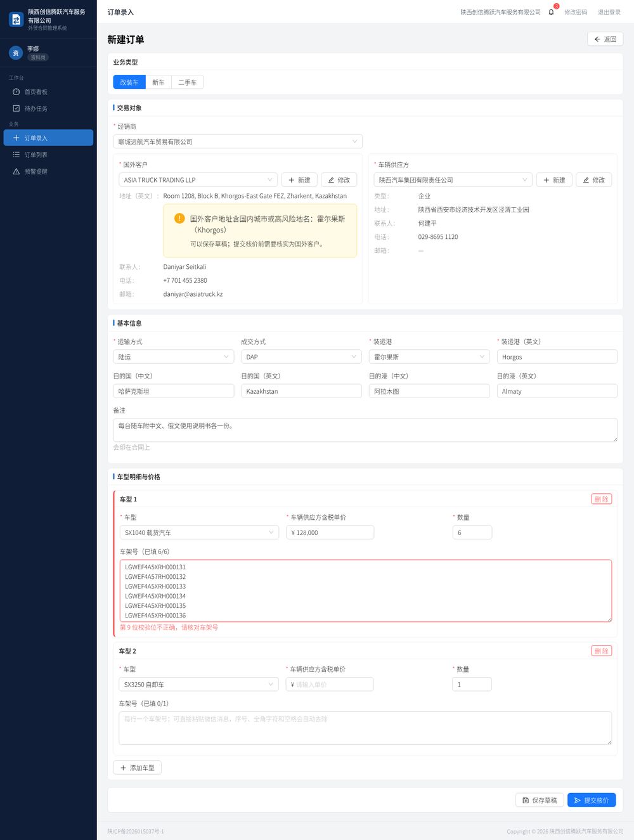Delete 车型 2 with 删除 button
This screenshot has width=634, height=840.
(602, 651)
